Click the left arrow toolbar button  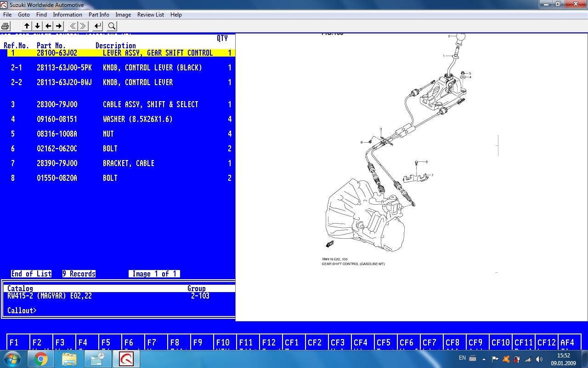(48, 26)
